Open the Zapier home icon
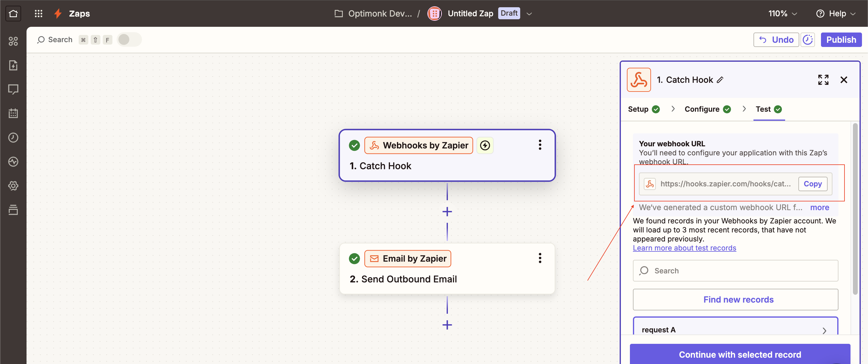 [x=13, y=14]
